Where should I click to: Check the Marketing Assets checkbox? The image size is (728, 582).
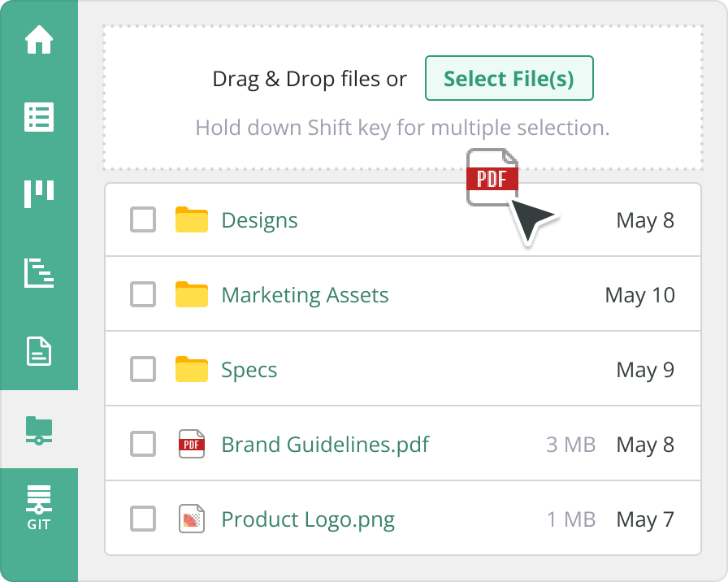point(143,295)
